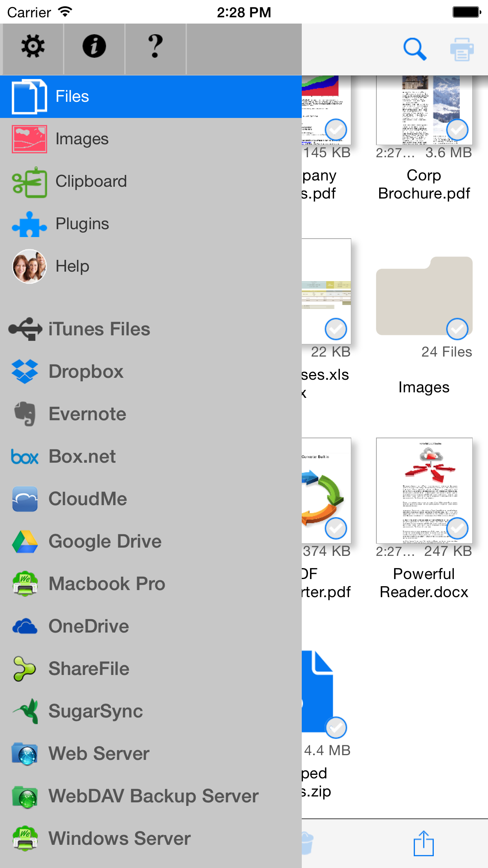Screen dimensions: 488x868
Task: Click the Macbook Pro label
Action: pyautogui.click(x=107, y=584)
